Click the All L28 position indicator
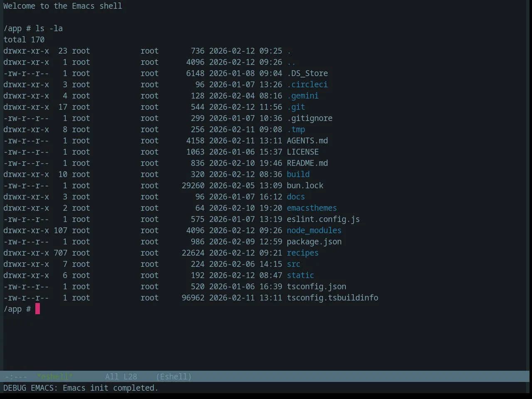 click(121, 377)
